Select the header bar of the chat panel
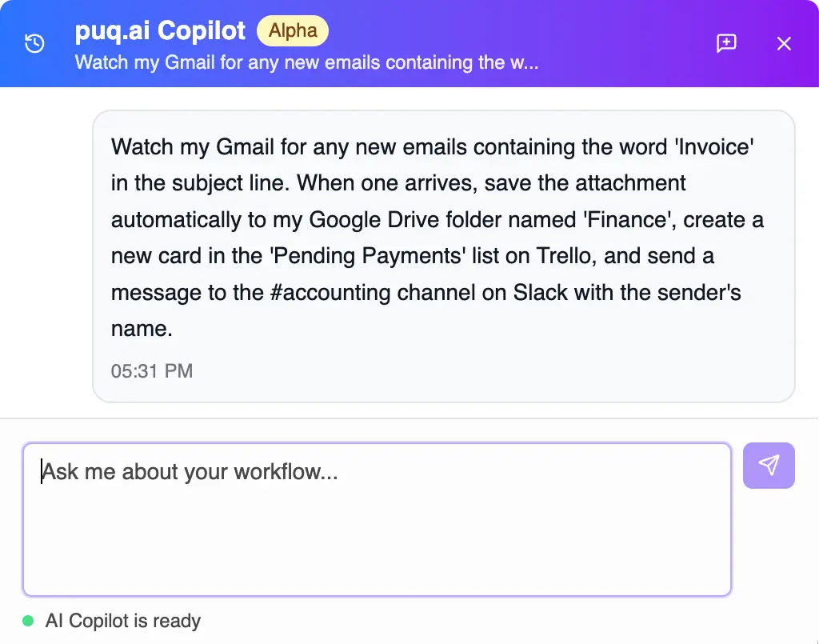819x644 pixels. [409, 44]
